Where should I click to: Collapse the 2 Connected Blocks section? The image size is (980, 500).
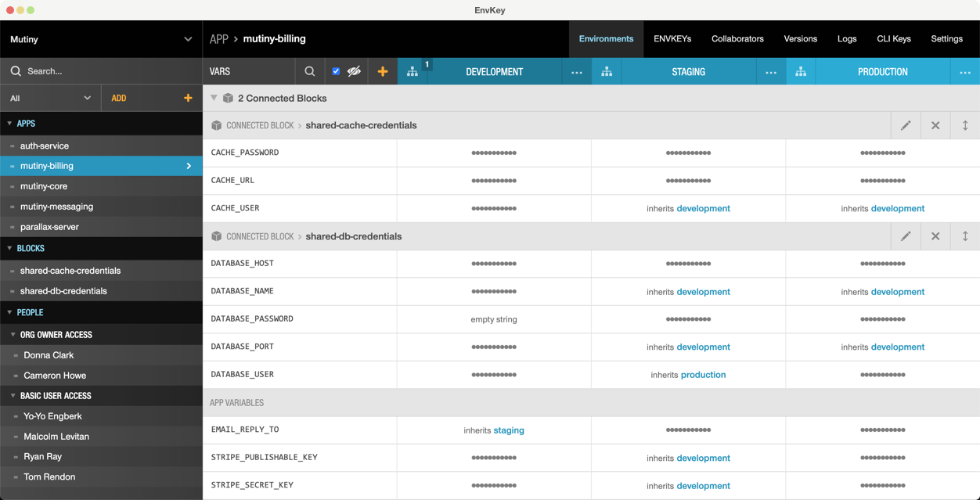214,98
